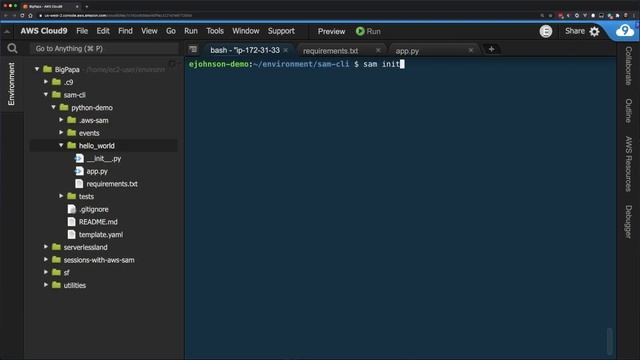Screen dimensions: 640x360
Task: Open the __init__.py file icon
Action: click(79, 158)
